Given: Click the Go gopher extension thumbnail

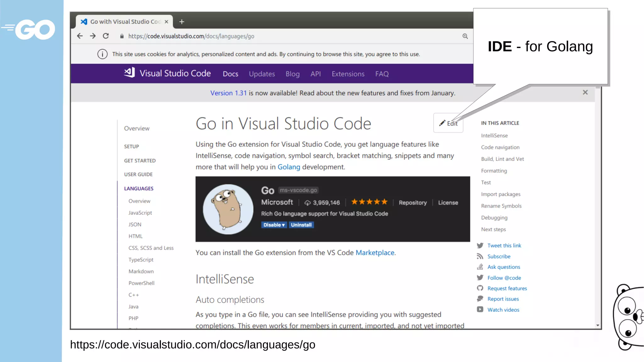Looking at the screenshot, I should coord(228,209).
